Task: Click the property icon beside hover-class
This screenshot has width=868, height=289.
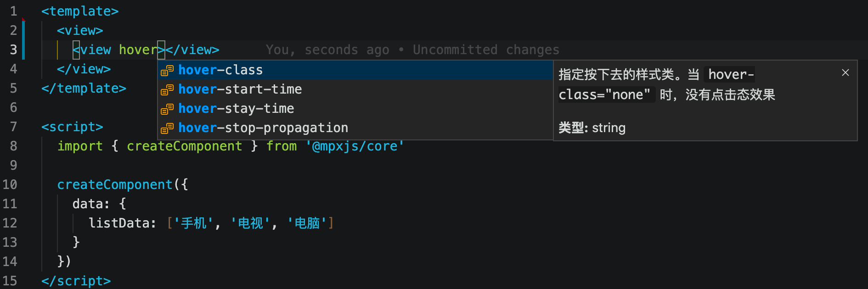Action: point(167,70)
